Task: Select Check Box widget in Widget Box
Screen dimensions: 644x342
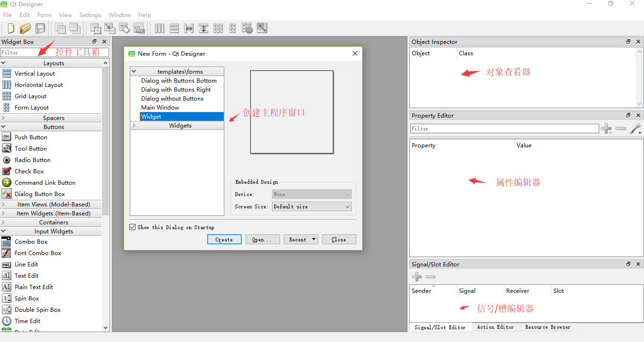Action: [29, 171]
